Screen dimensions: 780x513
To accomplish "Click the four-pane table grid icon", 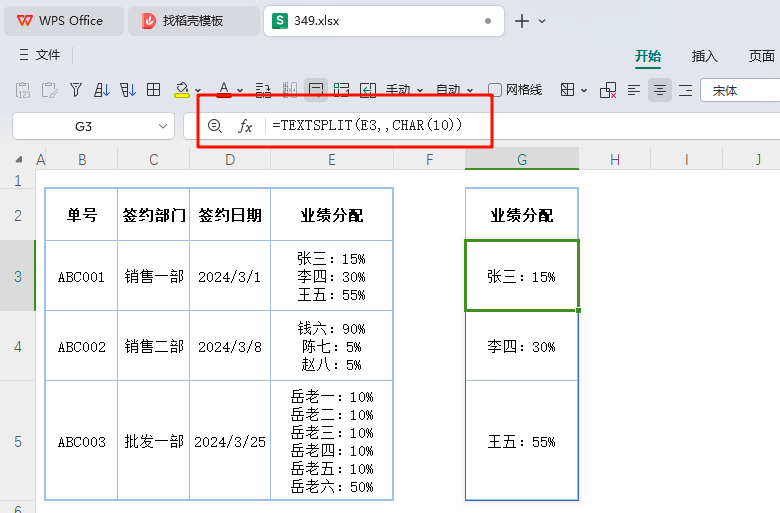I will click(x=154, y=90).
